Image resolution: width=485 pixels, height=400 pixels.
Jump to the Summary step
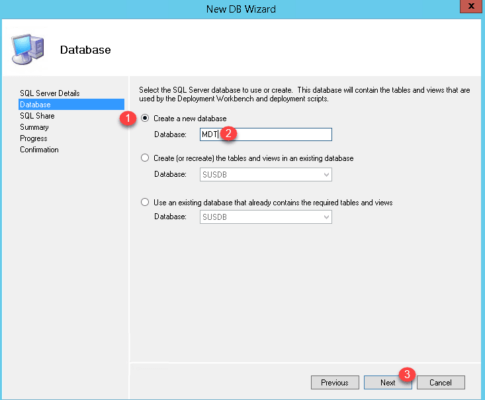click(x=34, y=127)
